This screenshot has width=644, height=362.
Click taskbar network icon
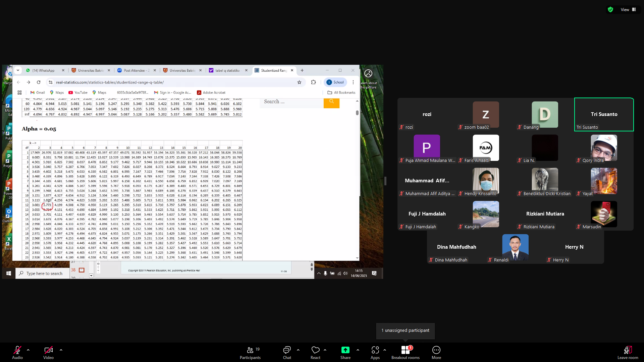[x=339, y=273]
